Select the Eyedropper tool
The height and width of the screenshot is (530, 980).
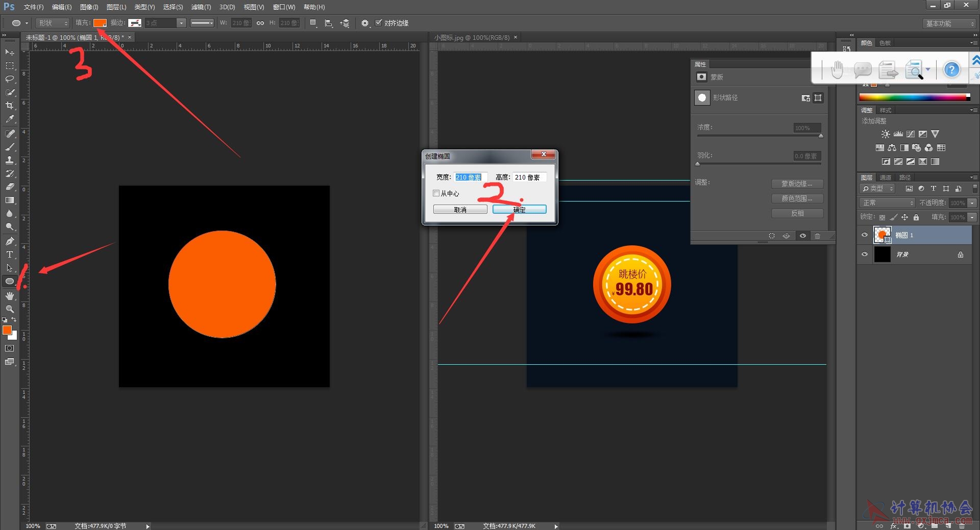(10, 119)
